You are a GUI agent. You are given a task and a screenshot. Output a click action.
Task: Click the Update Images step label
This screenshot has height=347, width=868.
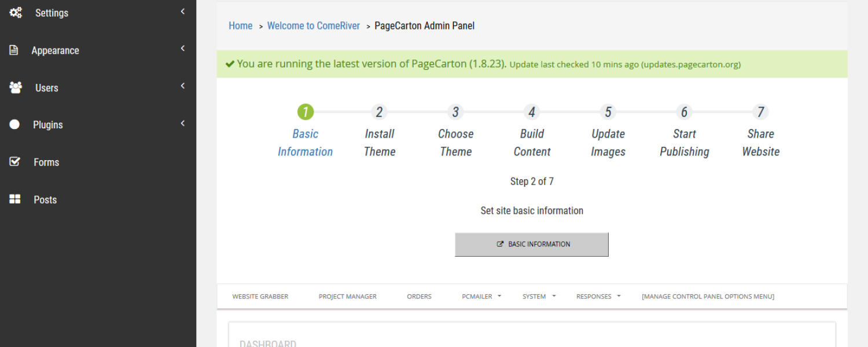608,143
